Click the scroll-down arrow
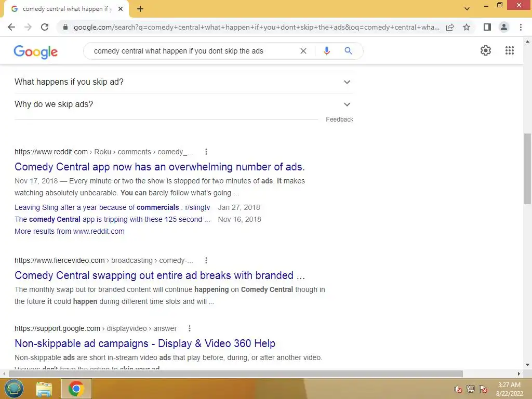The image size is (532, 399). [x=527, y=365]
